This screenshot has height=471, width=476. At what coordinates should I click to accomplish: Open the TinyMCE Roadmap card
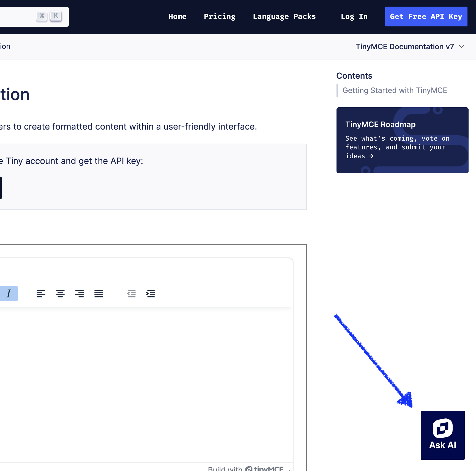403,140
